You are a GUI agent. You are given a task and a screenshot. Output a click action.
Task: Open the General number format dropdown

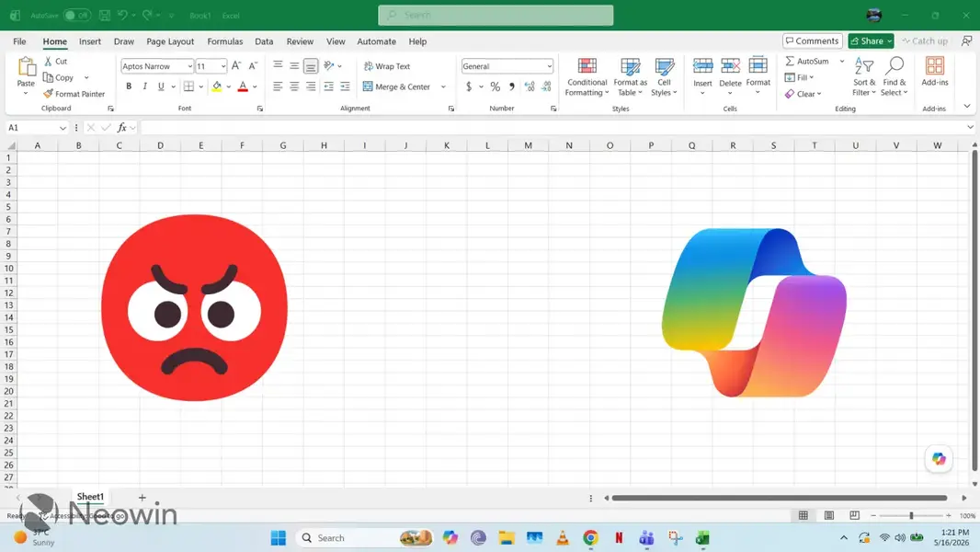tap(549, 66)
